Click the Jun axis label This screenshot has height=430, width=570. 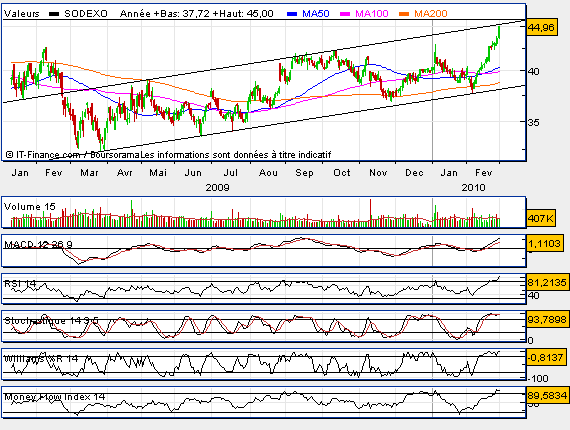[x=193, y=172]
